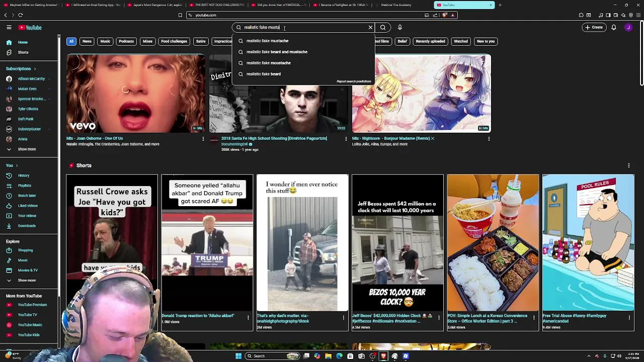Select the News filter chip
This screenshot has height=362, width=644.
pos(87,41)
